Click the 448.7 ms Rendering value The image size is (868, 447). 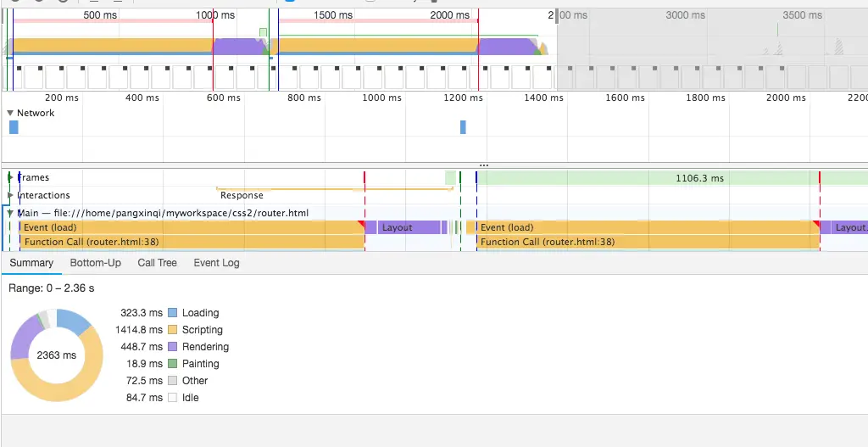click(x=142, y=347)
